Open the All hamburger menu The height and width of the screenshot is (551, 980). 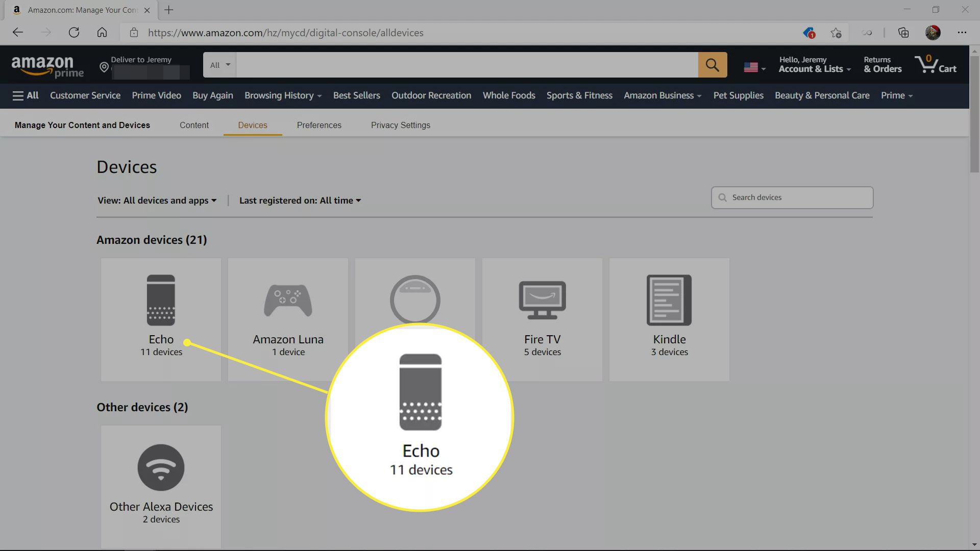pyautogui.click(x=26, y=95)
